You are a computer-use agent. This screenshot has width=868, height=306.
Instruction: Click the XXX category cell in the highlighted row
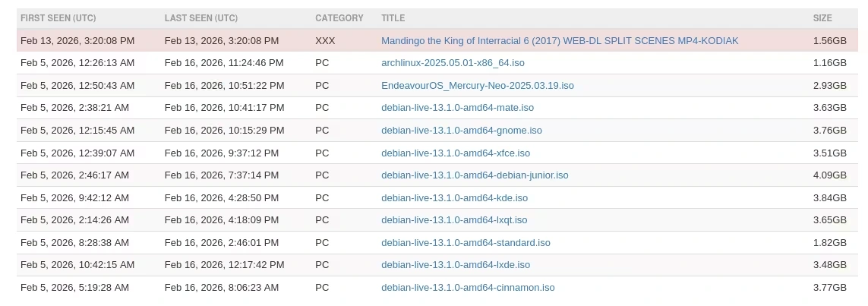(x=325, y=41)
